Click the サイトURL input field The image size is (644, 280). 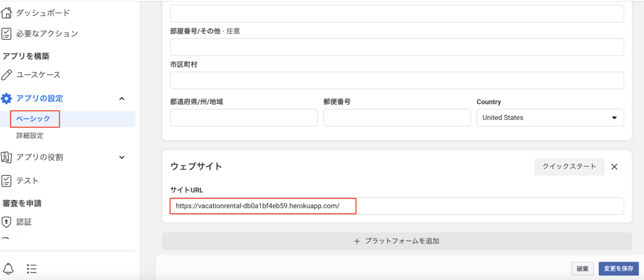tap(397, 206)
